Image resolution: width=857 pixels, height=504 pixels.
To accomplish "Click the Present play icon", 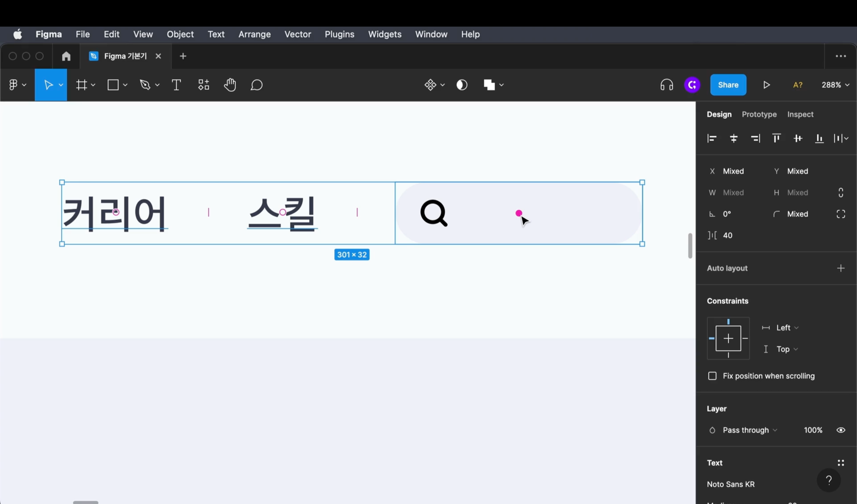I will coord(767,85).
